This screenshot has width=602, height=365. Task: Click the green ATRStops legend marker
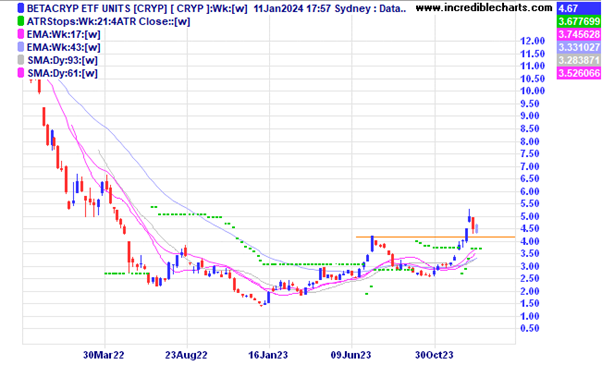tap(21, 21)
